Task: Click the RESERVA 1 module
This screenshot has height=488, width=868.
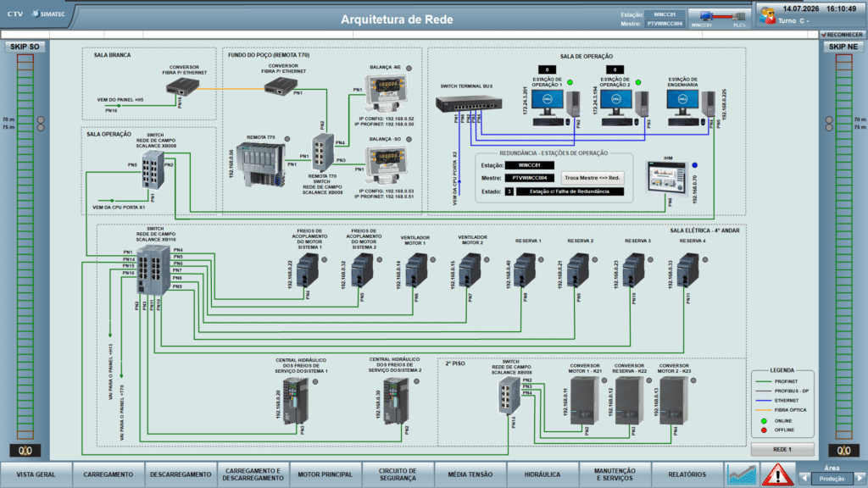Action: point(525,270)
